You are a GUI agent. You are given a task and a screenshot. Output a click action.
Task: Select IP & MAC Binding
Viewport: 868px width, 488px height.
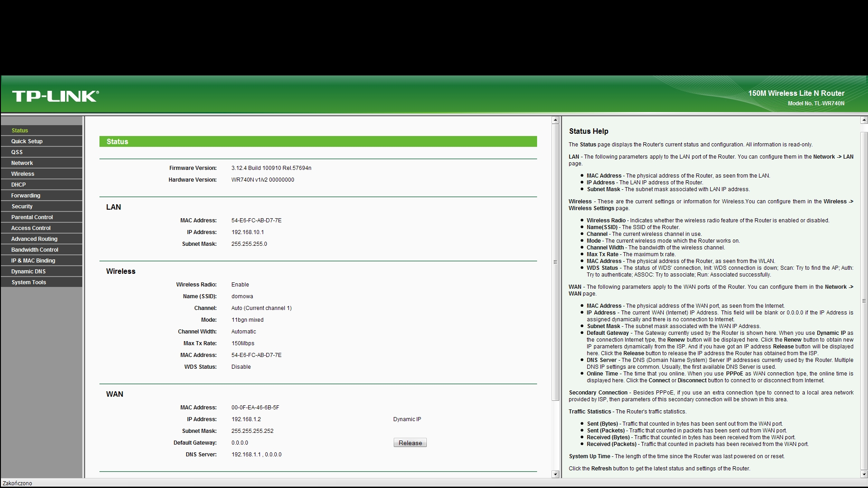(33, 261)
